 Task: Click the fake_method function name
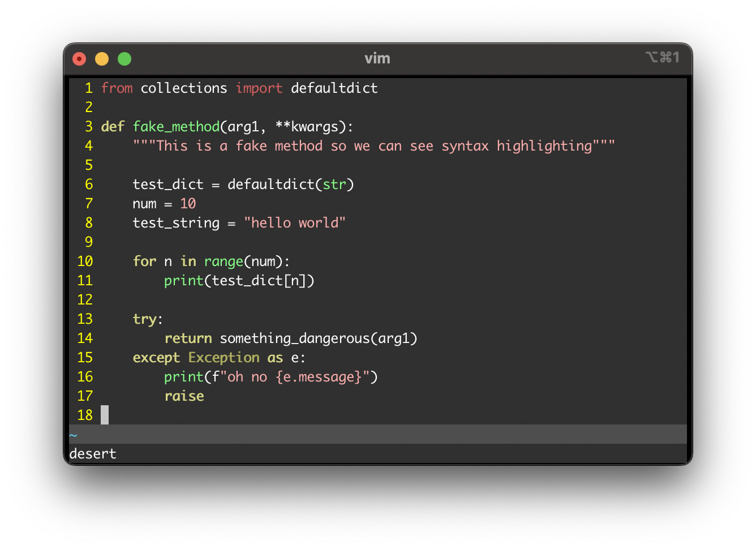click(176, 126)
